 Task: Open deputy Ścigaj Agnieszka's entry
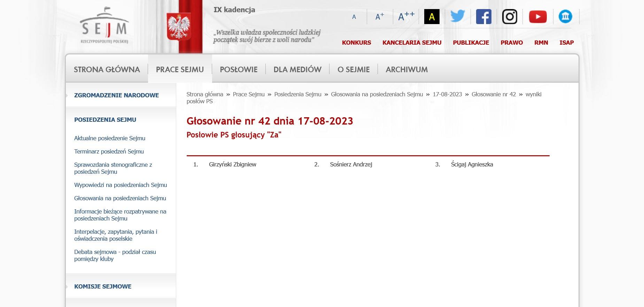[x=472, y=164]
